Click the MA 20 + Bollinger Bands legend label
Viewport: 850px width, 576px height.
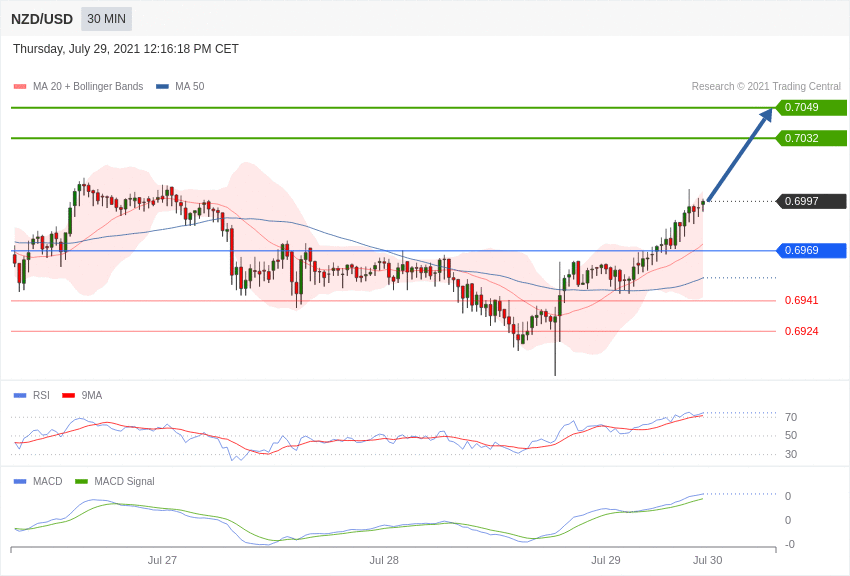88,86
